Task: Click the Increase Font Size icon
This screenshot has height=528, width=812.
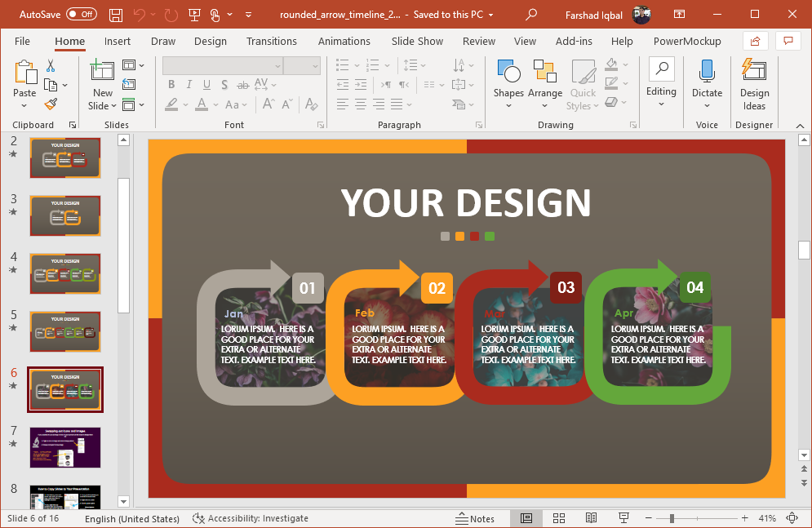Action: coord(268,104)
